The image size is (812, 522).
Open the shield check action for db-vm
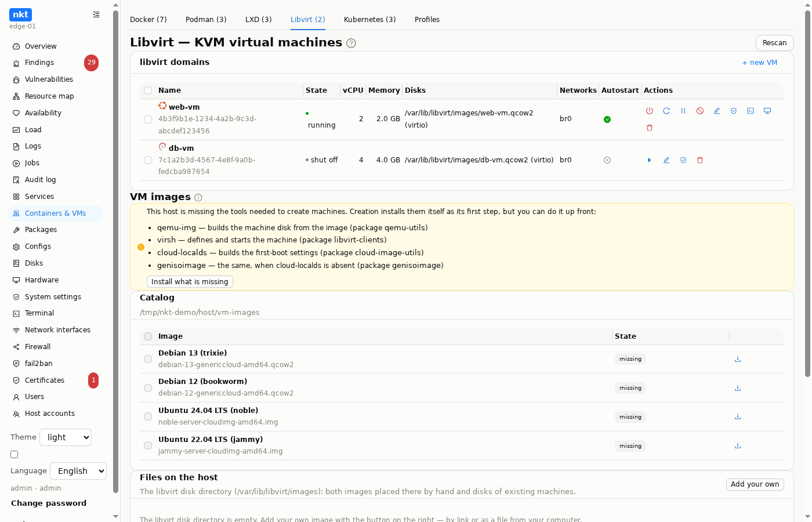[683, 160]
